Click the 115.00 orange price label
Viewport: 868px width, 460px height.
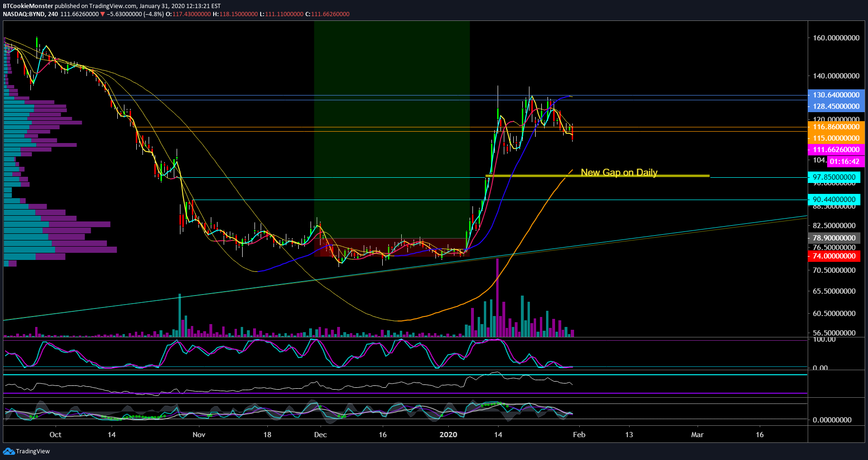836,138
